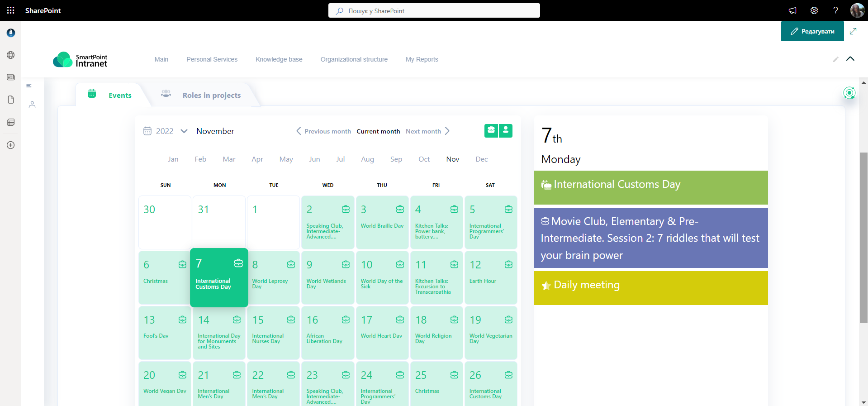Collapse the header with the up chevron
The height and width of the screenshot is (406, 868).
pyautogui.click(x=850, y=59)
